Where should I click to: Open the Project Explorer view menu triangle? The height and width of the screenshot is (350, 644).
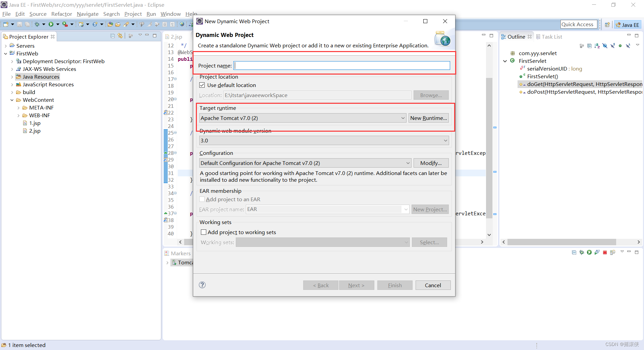140,35
